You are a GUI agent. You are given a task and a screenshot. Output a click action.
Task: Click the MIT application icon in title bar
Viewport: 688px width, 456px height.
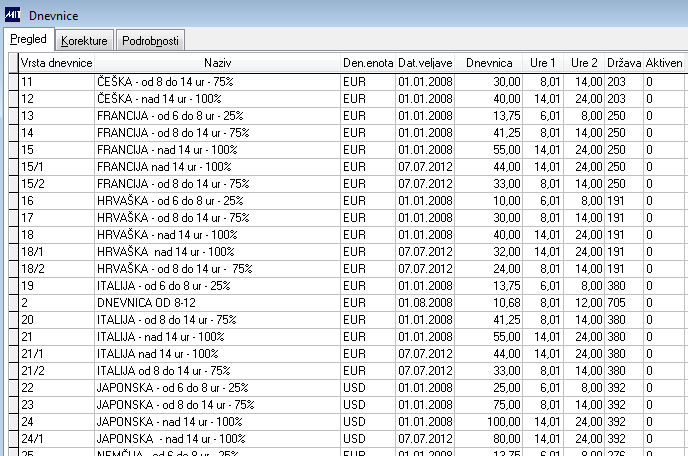pyautogui.click(x=12, y=15)
